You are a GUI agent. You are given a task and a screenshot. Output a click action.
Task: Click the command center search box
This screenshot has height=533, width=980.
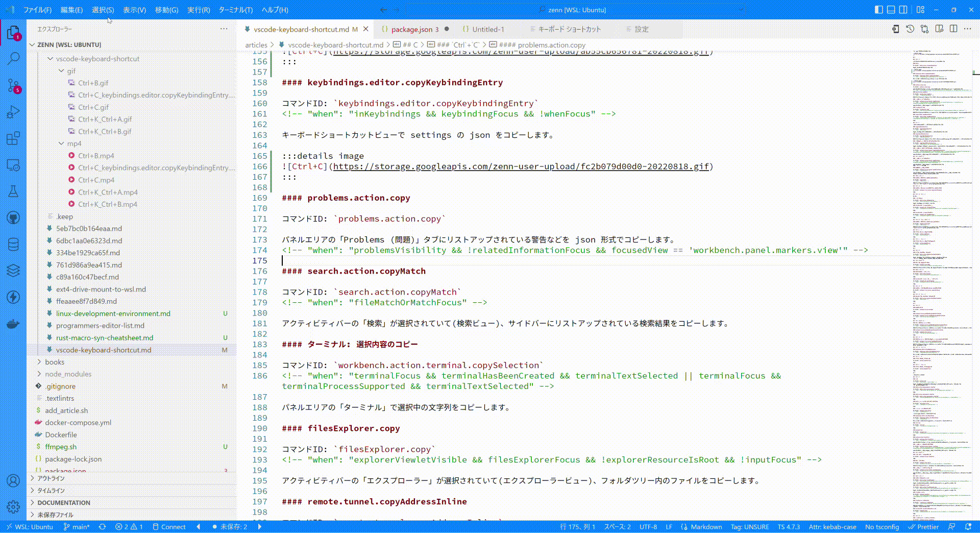click(x=576, y=10)
